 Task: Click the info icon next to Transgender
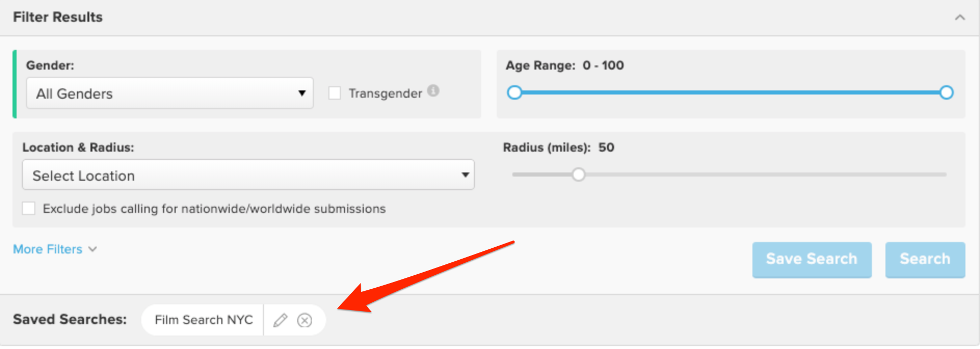433,91
